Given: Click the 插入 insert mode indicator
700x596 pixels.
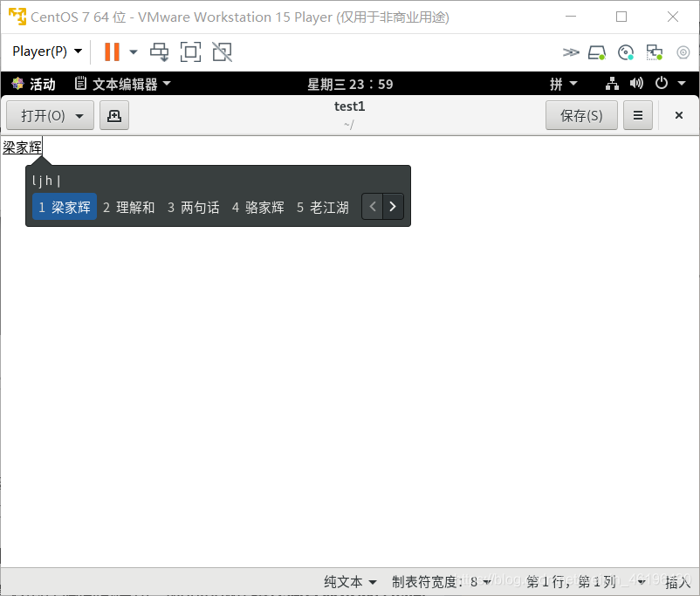Looking at the screenshot, I should click(677, 582).
